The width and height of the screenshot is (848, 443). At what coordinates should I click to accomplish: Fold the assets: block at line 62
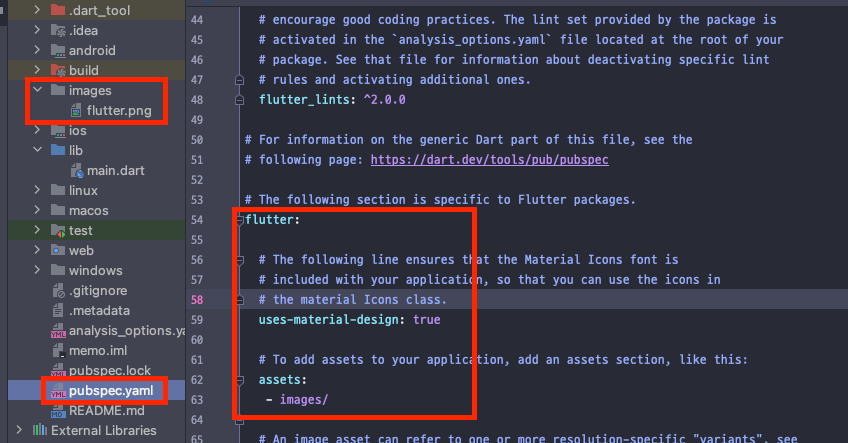tap(240, 380)
